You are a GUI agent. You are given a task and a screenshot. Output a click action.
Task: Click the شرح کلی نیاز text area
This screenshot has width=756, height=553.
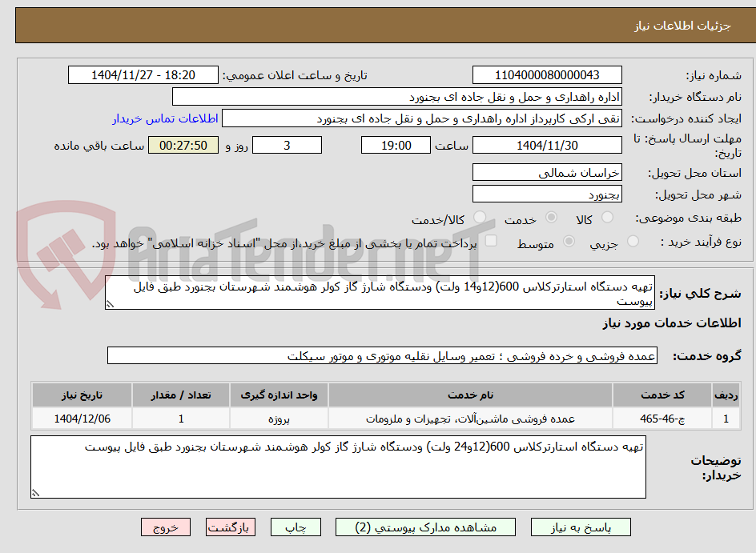380,293
